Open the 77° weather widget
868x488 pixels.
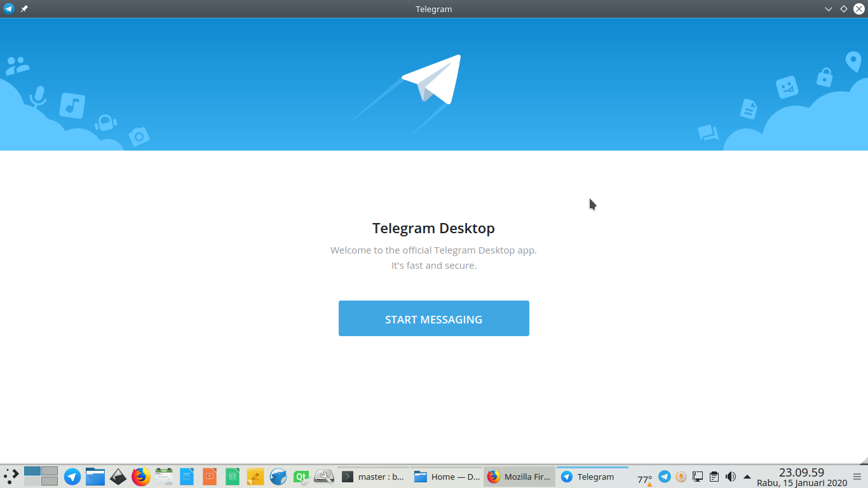click(x=644, y=479)
